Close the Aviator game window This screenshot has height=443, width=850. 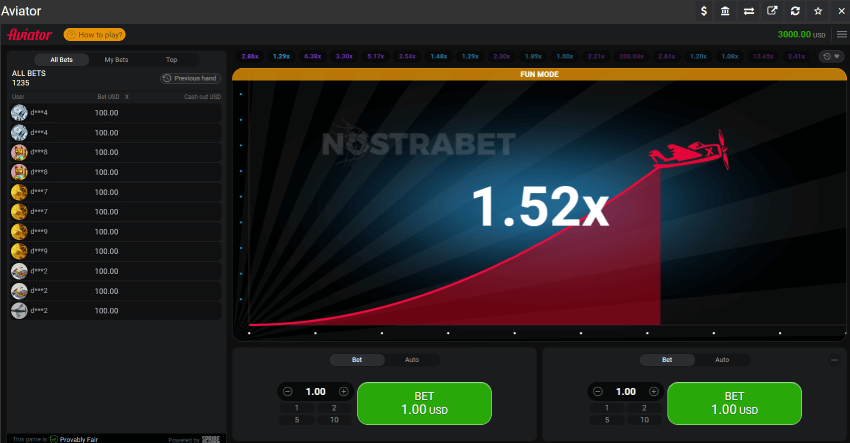click(x=841, y=11)
